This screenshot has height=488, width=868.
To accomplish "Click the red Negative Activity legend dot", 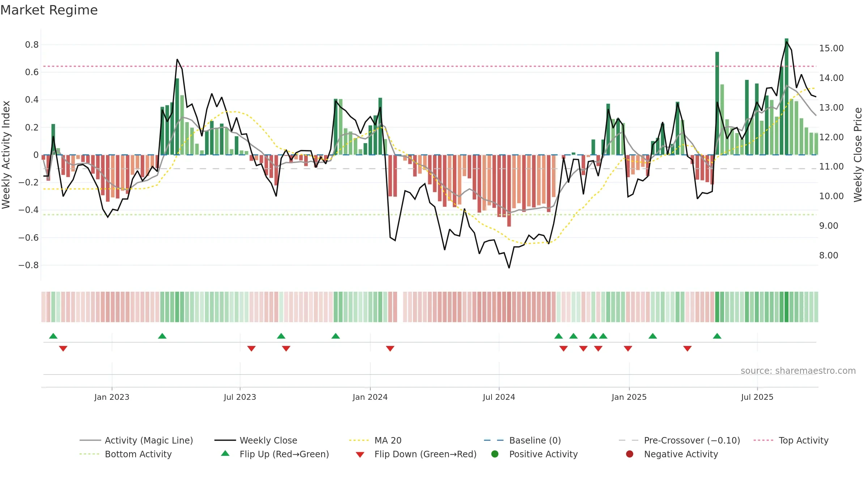I will point(630,454).
